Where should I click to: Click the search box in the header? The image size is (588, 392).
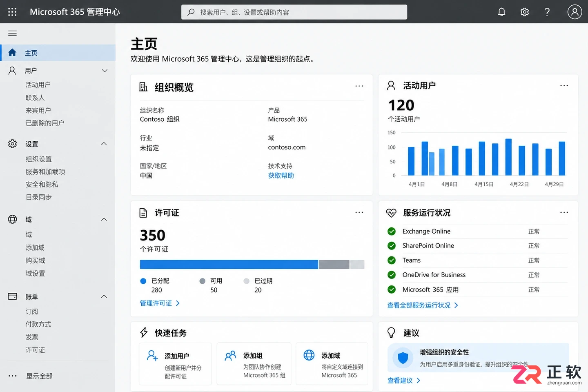294,12
